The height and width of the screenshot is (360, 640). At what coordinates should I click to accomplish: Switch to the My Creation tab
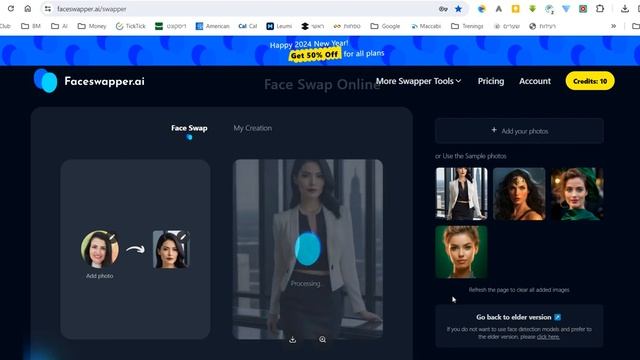pos(253,128)
